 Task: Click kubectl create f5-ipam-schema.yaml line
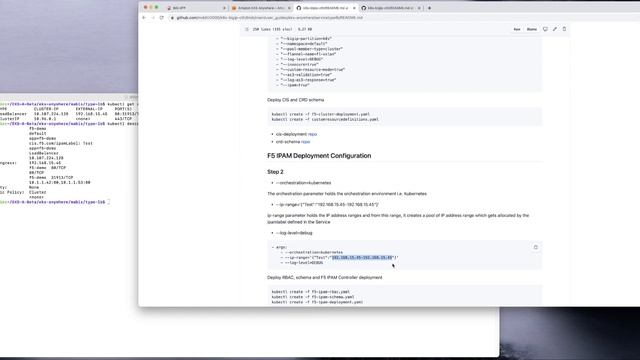313,297
